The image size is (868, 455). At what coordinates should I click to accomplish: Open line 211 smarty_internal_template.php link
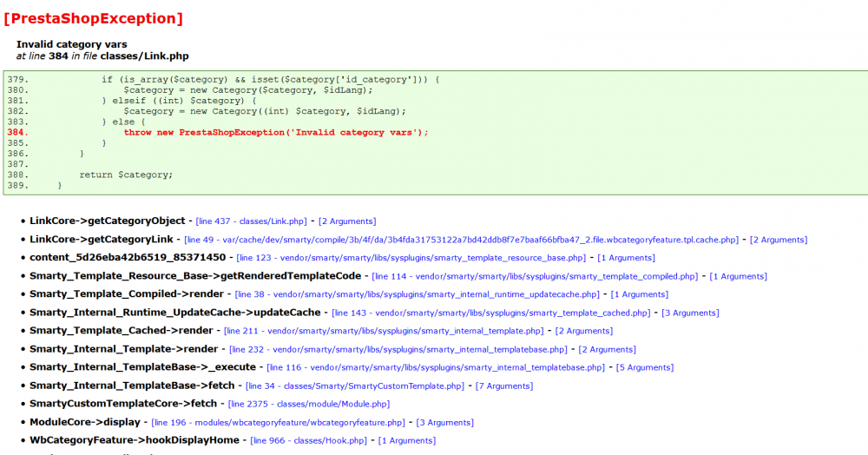point(384,331)
